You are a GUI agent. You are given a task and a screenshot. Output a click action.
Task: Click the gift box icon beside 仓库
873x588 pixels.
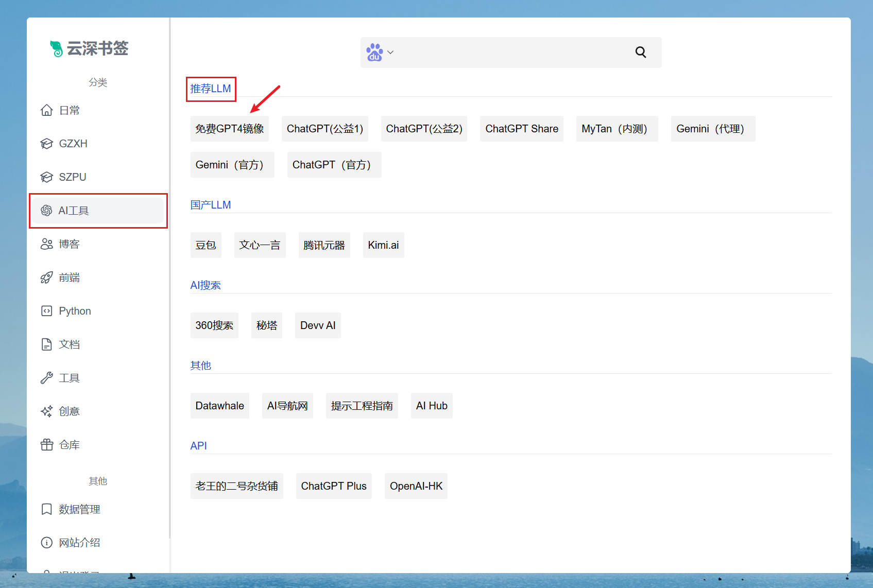tap(47, 445)
